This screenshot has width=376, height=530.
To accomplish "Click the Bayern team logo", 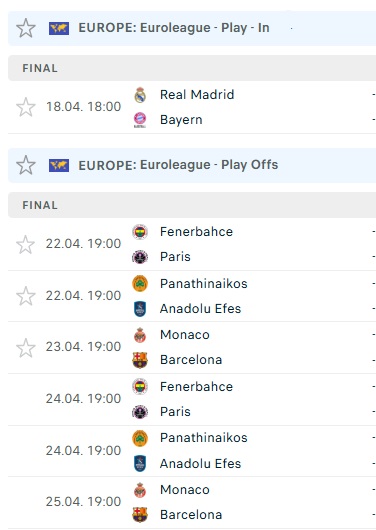I will [140, 120].
